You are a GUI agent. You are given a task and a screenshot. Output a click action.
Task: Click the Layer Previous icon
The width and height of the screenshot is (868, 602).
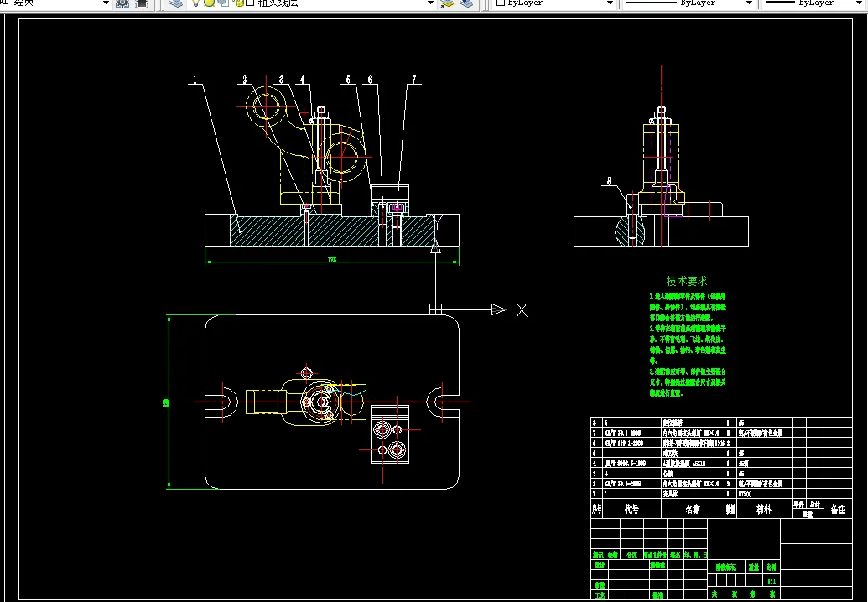468,3
